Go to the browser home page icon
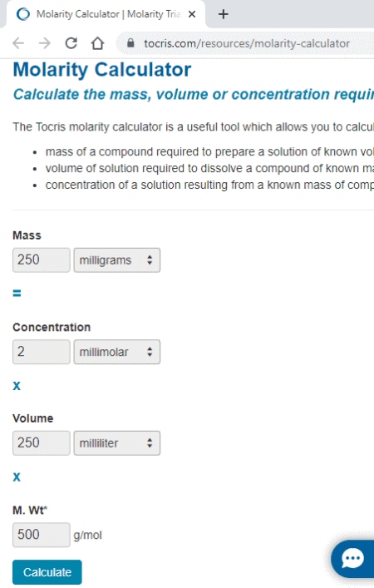This screenshot has width=374, height=588. point(97,43)
